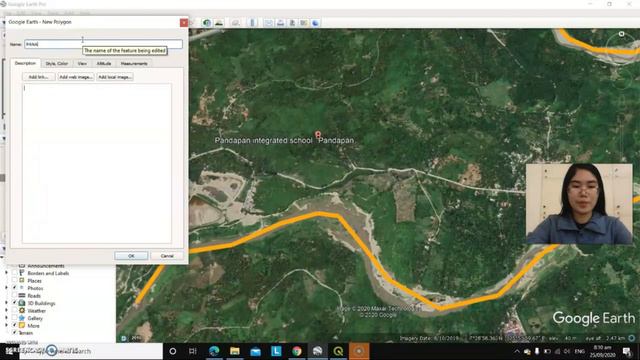Click the 3D Buildings layer icon
640x360 pixels.
(x=22, y=303)
